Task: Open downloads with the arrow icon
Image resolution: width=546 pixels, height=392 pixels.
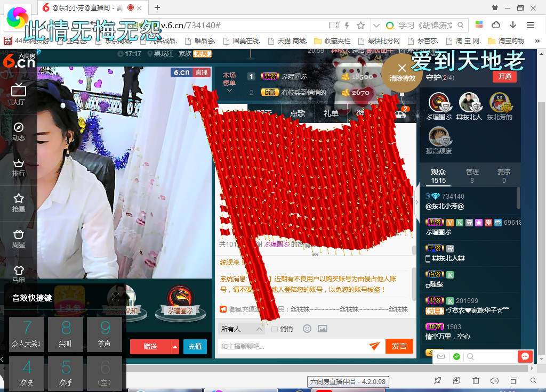Action: (x=513, y=25)
